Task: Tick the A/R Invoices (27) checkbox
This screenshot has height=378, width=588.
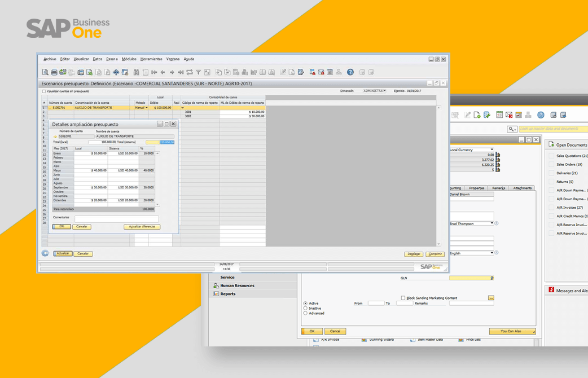Action: click(x=551, y=208)
